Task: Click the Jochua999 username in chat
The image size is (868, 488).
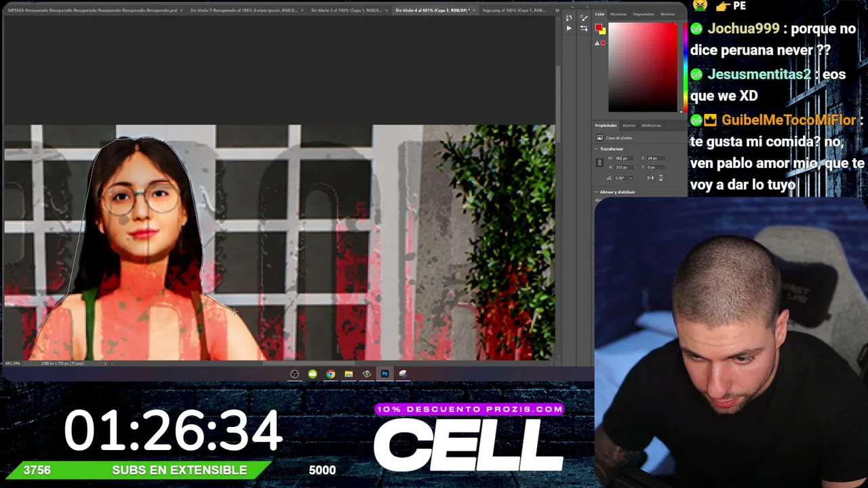Action: click(743, 28)
